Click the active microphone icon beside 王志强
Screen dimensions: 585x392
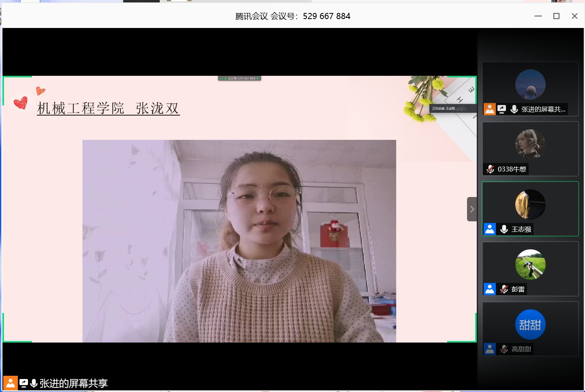504,229
